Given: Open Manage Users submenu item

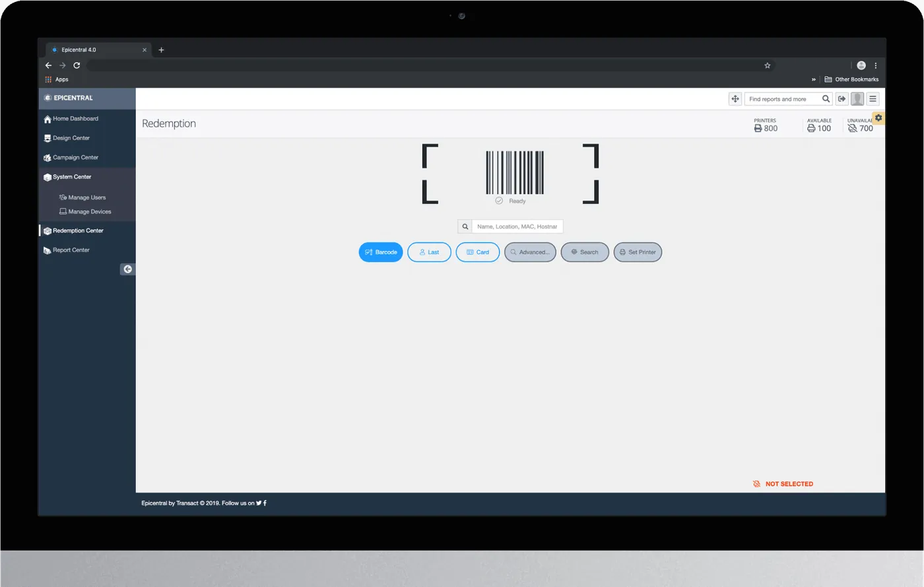Looking at the screenshot, I should pyautogui.click(x=82, y=197).
